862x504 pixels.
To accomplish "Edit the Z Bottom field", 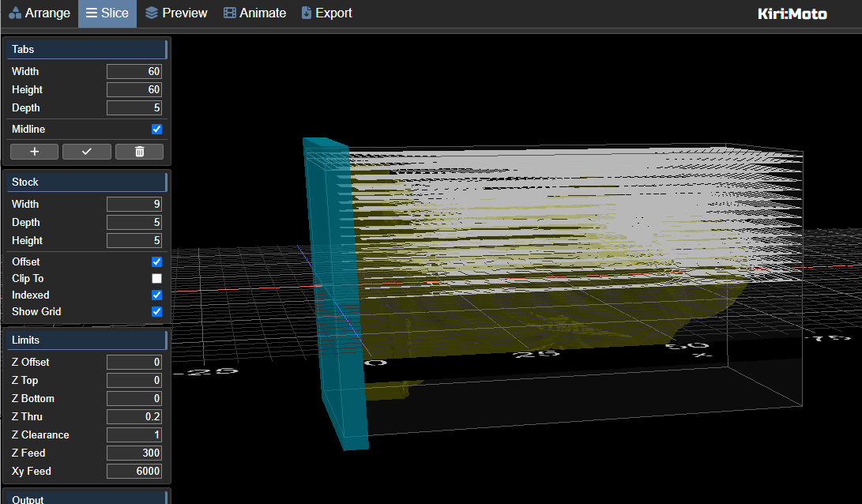I will click(134, 398).
